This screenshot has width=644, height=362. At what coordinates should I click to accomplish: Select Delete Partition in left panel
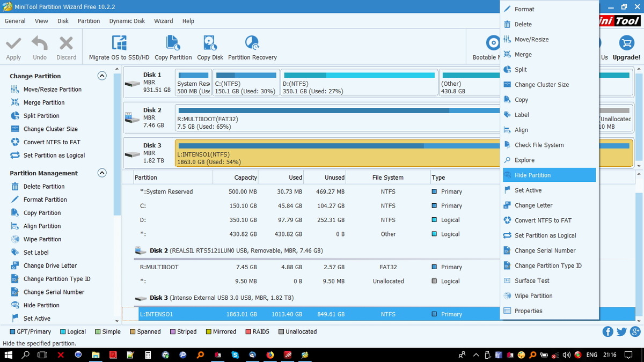tap(44, 187)
